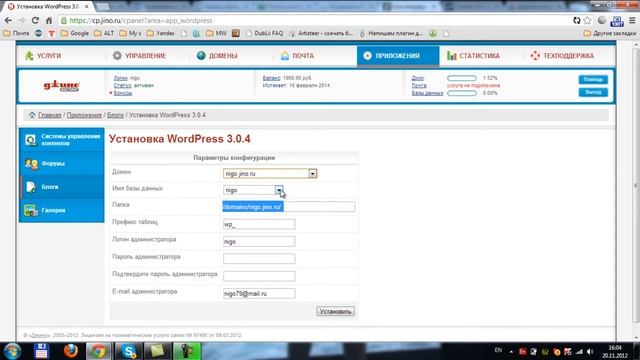Click the Выход button
Viewport: 640px width, 360px height.
[x=593, y=92]
